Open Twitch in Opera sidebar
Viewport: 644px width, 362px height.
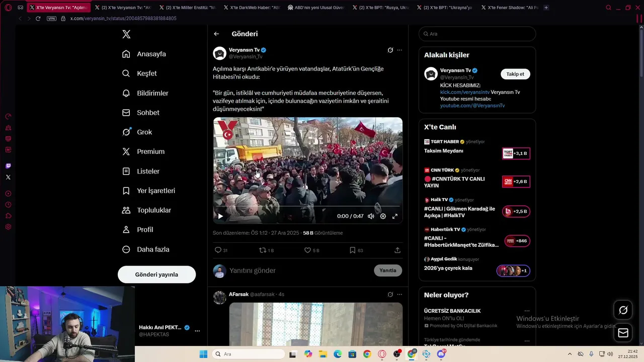[x=8, y=166]
